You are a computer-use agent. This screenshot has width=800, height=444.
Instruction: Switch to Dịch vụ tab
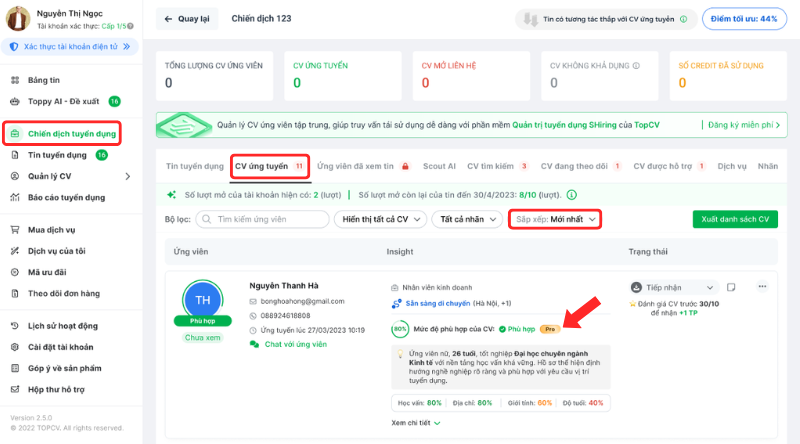[x=732, y=166]
